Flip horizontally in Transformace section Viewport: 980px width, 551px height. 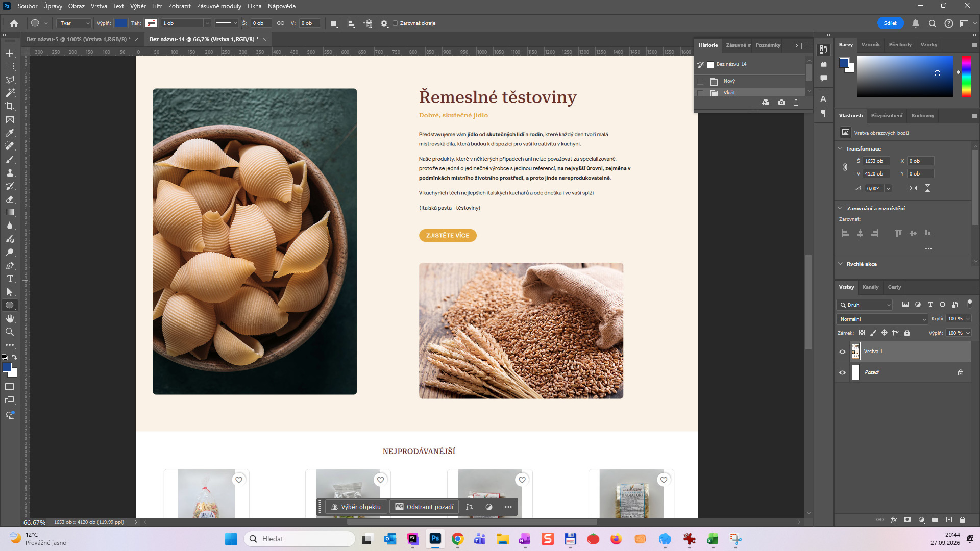(x=913, y=188)
